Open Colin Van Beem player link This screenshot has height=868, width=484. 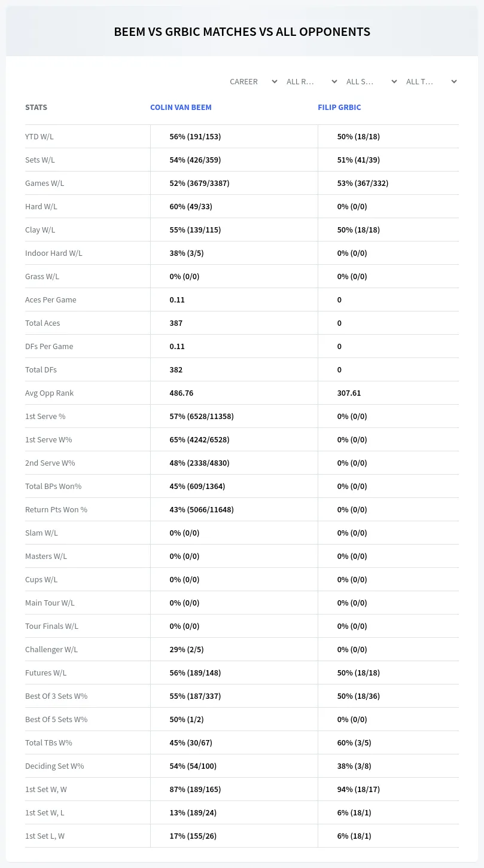(x=181, y=108)
